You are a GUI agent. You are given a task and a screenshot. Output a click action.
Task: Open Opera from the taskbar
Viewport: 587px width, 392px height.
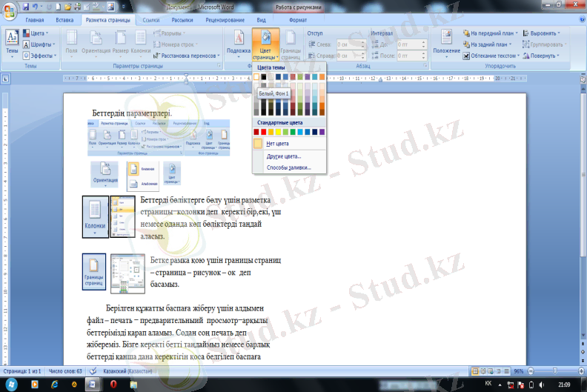tap(113, 385)
